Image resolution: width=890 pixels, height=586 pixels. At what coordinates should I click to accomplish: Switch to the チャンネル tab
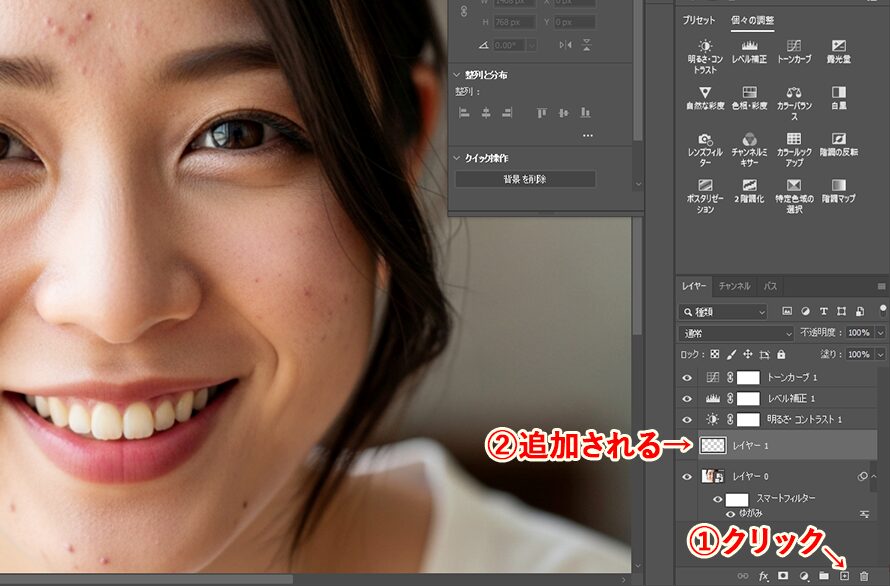733,286
